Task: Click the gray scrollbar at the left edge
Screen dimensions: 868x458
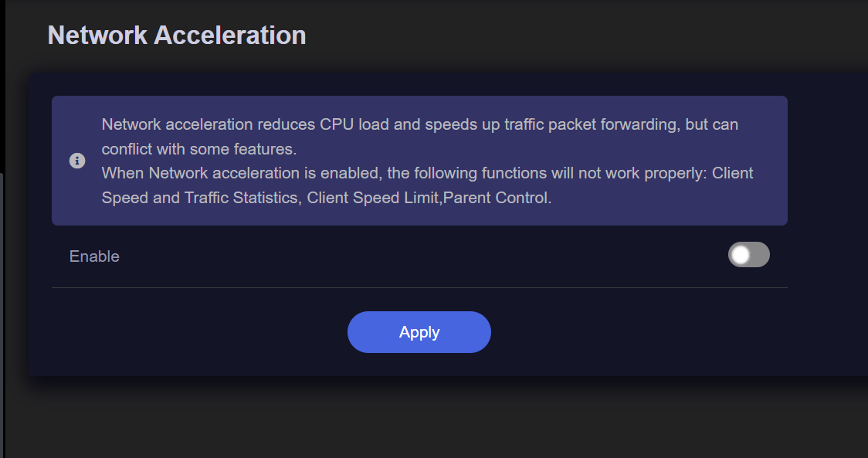Action: coord(2,309)
